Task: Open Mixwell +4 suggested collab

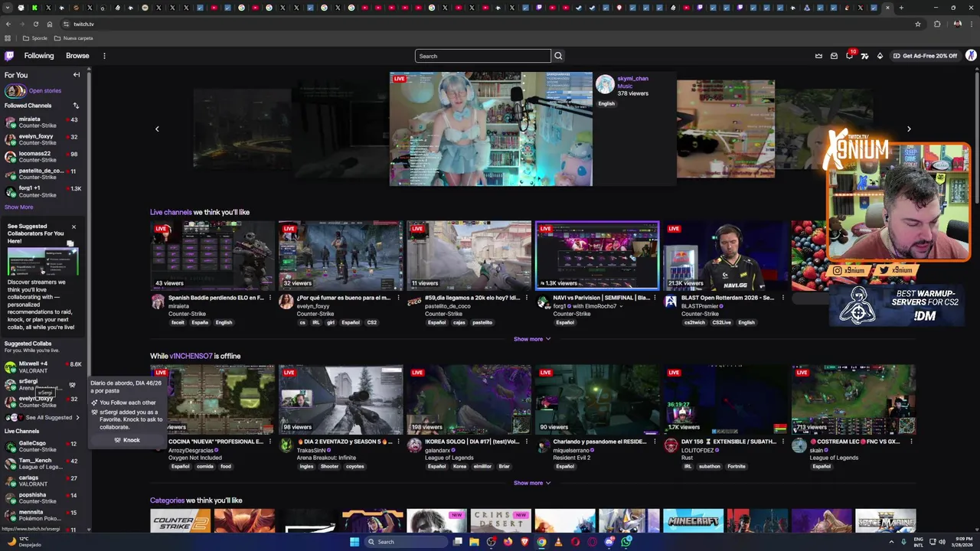Action: (43, 367)
